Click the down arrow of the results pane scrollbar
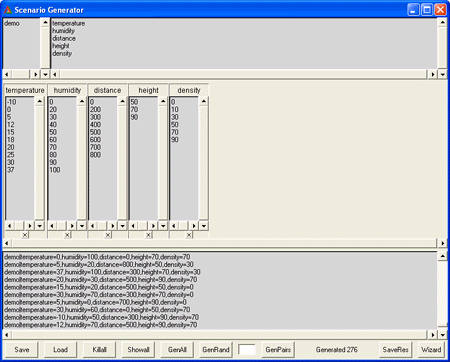The height and width of the screenshot is (362, 450). [442, 335]
